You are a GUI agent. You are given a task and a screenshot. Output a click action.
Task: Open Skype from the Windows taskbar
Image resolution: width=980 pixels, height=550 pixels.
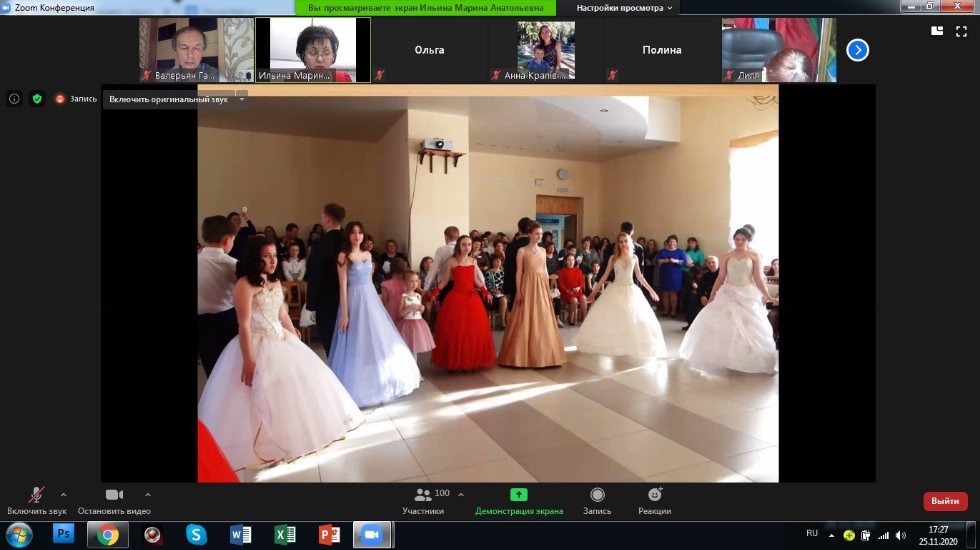[x=197, y=535]
